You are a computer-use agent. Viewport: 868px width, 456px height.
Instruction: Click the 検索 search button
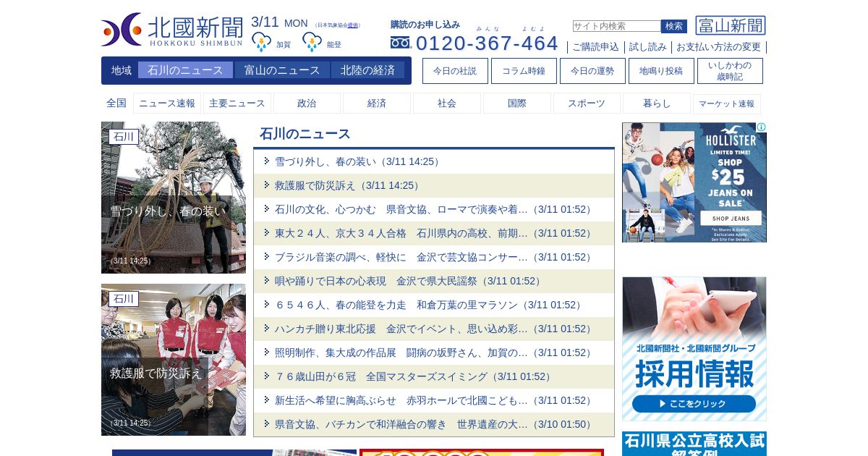[674, 26]
